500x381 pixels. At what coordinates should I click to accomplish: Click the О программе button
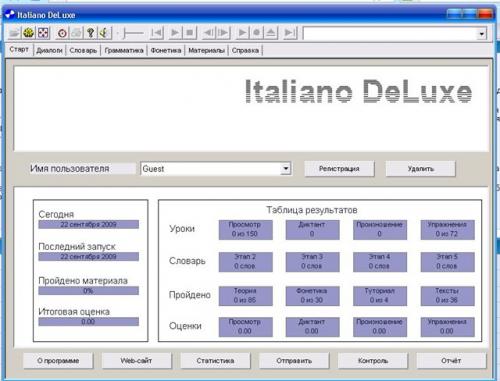58,361
